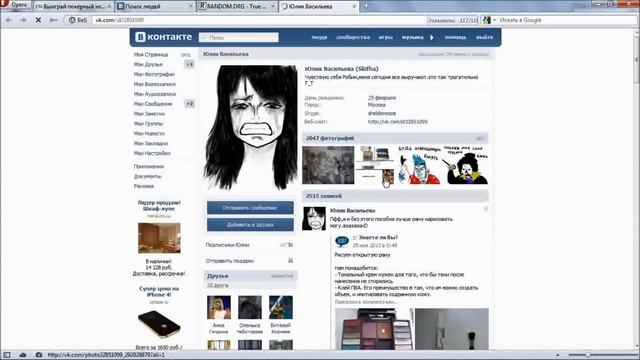Open the Друзья section header

[x=250, y=276]
